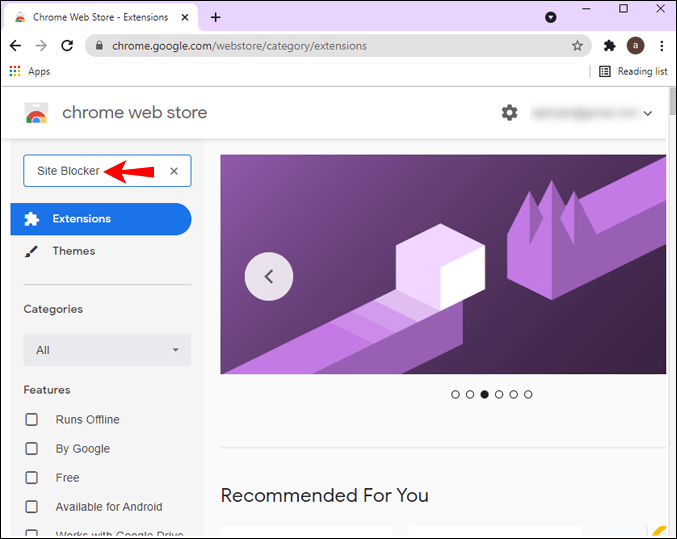The width and height of the screenshot is (677, 539).
Task: Click the address bar URL
Action: pyautogui.click(x=240, y=46)
